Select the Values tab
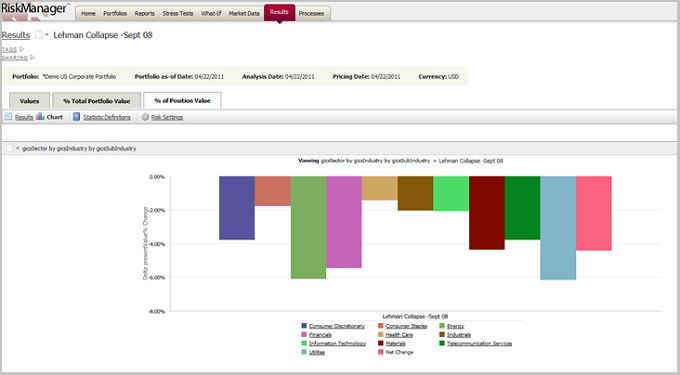This screenshot has height=375, width=680. click(x=29, y=101)
